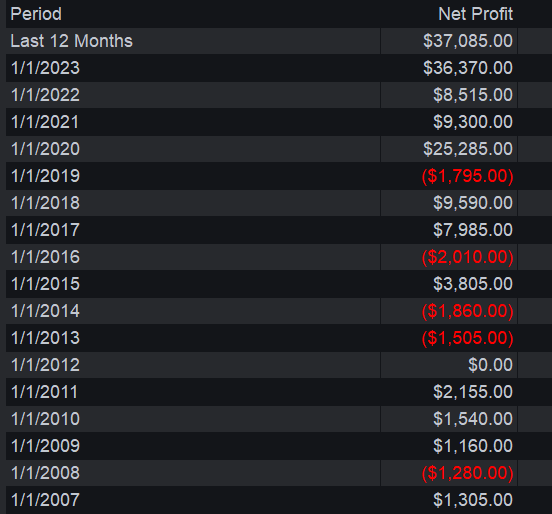552x514 pixels.
Task: Click the red ($2,010.00) loss cell
Action: [468, 257]
